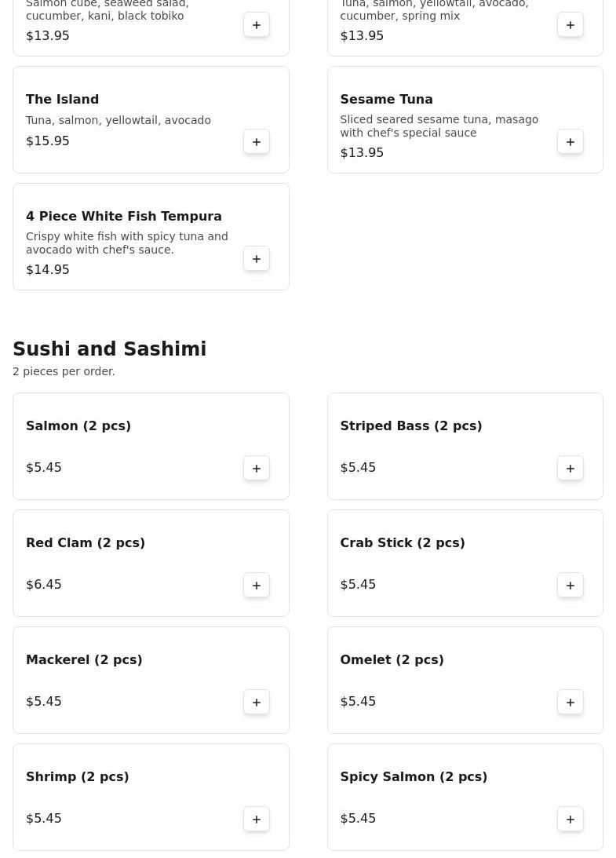Click the Crab Stick (2 pcs) name
The height and width of the screenshot is (858, 616).
[403, 543]
